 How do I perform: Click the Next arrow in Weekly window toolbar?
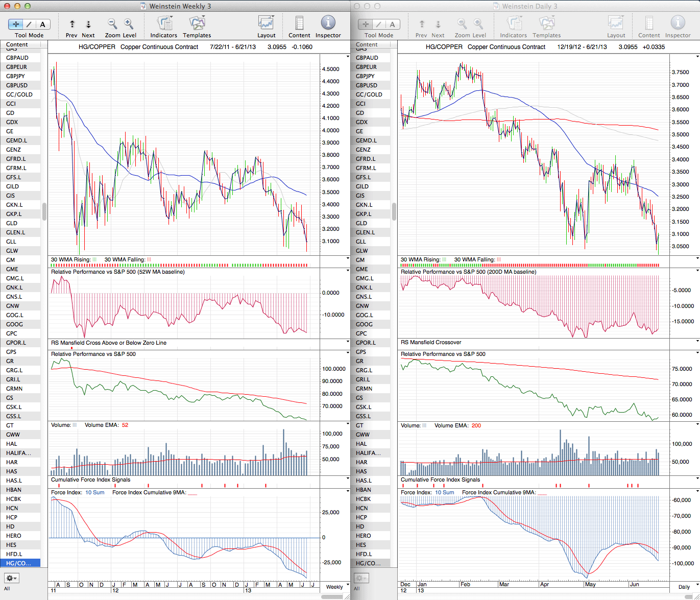(x=88, y=24)
